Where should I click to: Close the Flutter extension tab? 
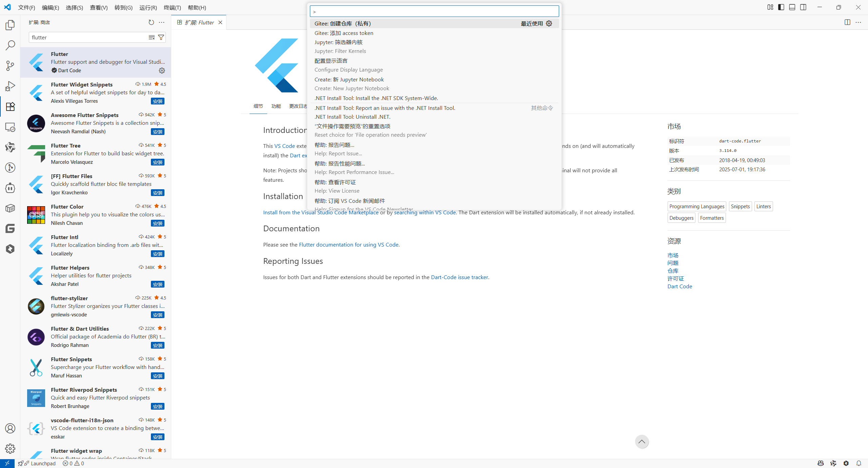[x=220, y=22]
